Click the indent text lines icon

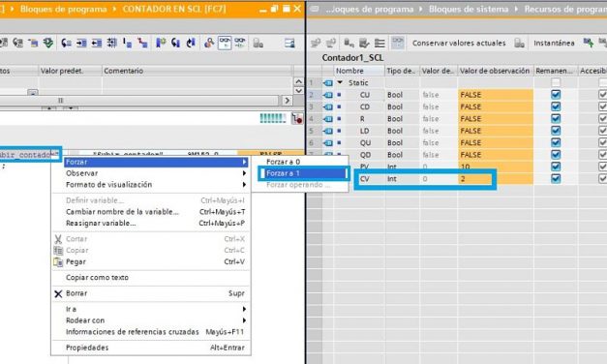pos(81,43)
